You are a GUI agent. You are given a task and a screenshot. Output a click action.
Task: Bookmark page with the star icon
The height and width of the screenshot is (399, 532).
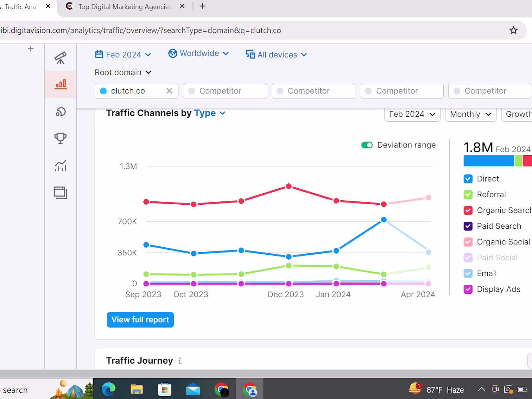tap(513, 30)
